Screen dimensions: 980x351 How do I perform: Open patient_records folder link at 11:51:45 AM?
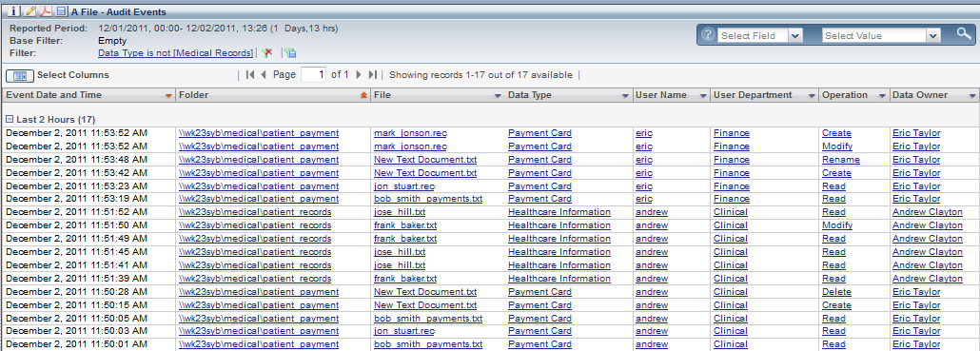click(x=255, y=252)
